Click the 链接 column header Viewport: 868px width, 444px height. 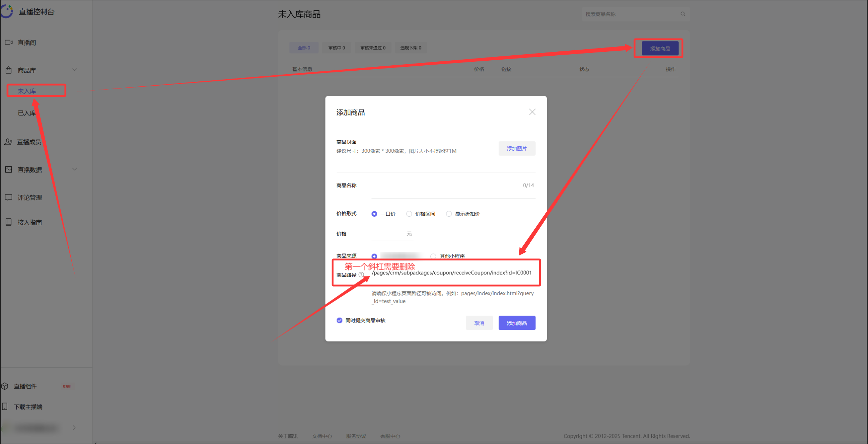click(506, 69)
